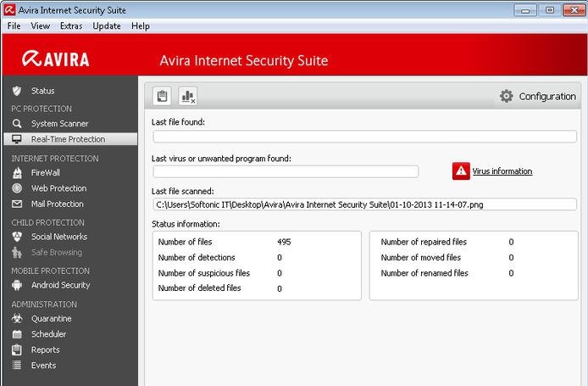Maximize the Avira window

549,10
